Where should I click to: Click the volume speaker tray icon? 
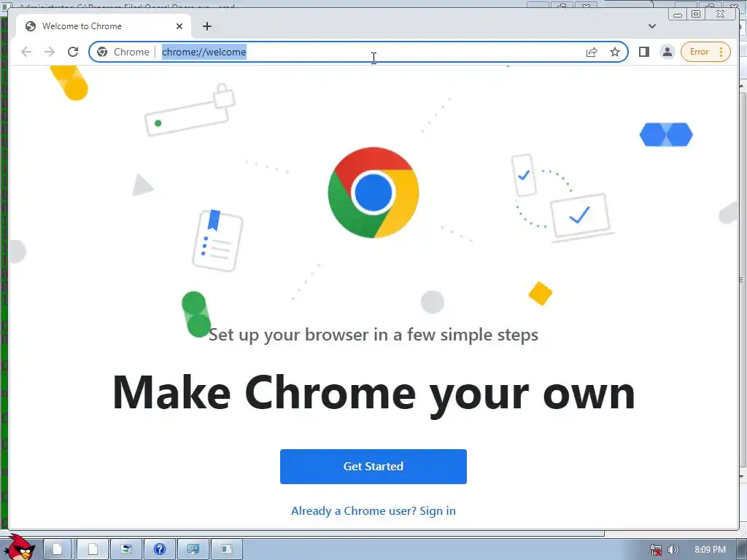point(673,550)
